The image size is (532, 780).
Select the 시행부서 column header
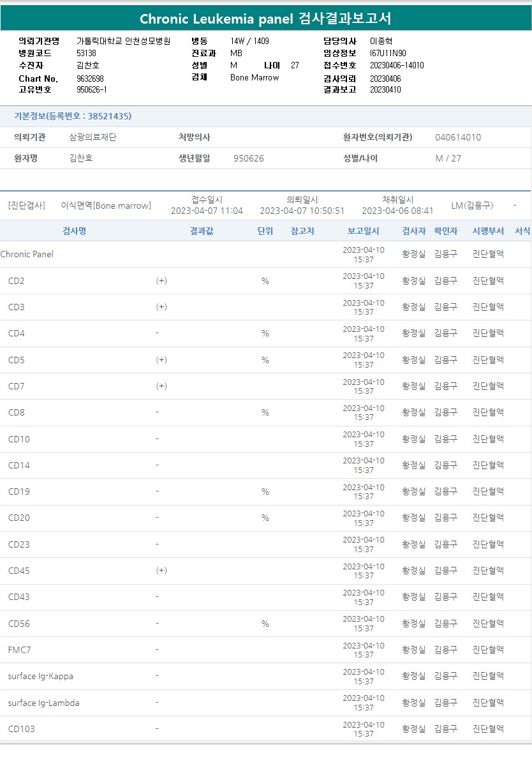click(x=488, y=231)
